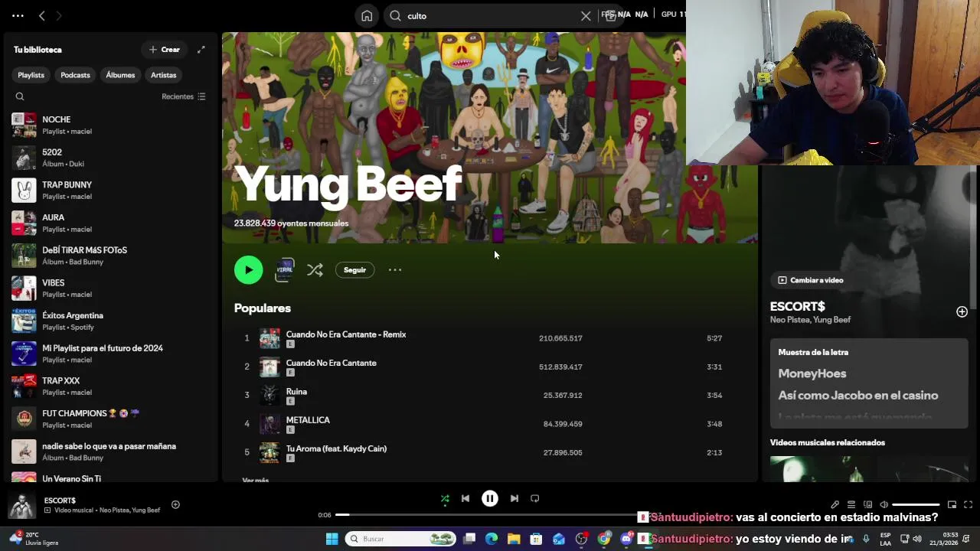Add ESCORT$ to library with the plus in the right panel
The image size is (980, 551).
[x=962, y=311]
